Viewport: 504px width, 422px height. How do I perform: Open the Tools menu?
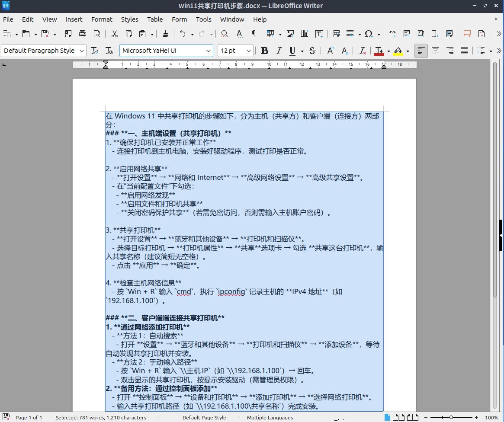click(x=203, y=19)
